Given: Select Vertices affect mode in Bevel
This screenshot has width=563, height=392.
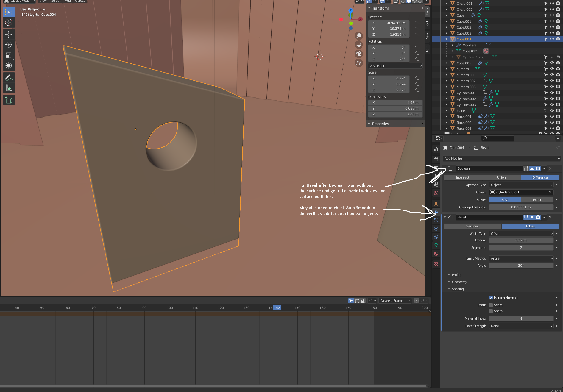Looking at the screenshot, I should pos(472,226).
